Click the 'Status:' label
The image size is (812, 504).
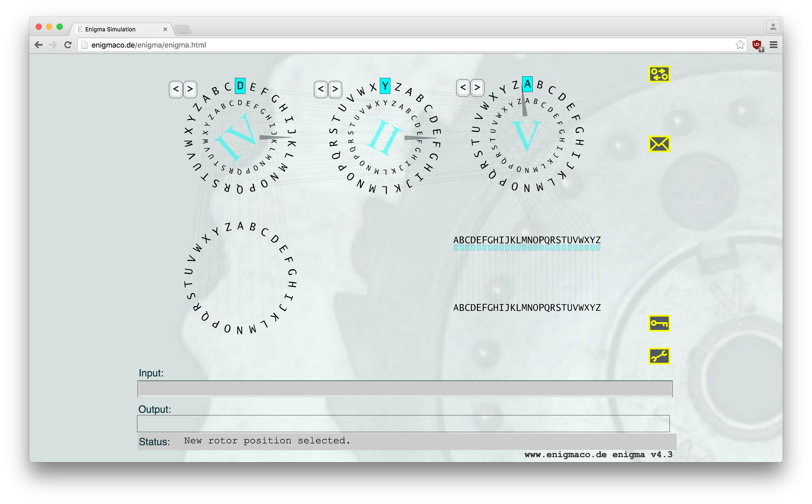[x=154, y=442]
